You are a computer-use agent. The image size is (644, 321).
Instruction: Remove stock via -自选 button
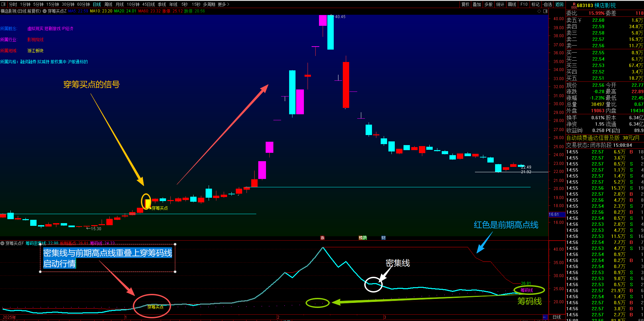[x=547, y=4]
